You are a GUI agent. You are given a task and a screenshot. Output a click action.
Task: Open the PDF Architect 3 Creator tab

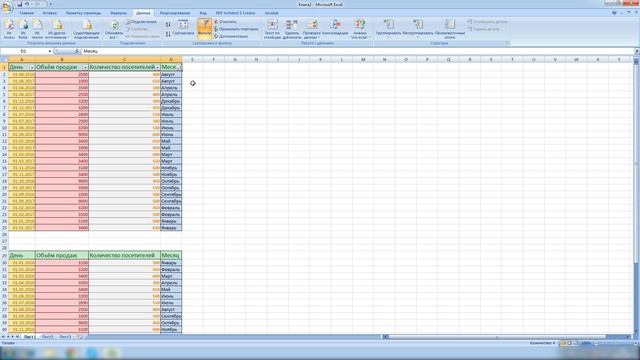[x=236, y=13]
